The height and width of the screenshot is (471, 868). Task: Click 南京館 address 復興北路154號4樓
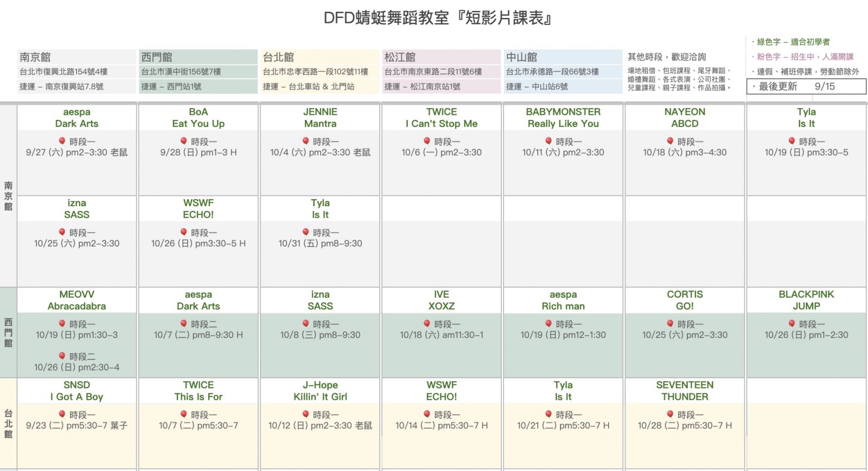63,72
